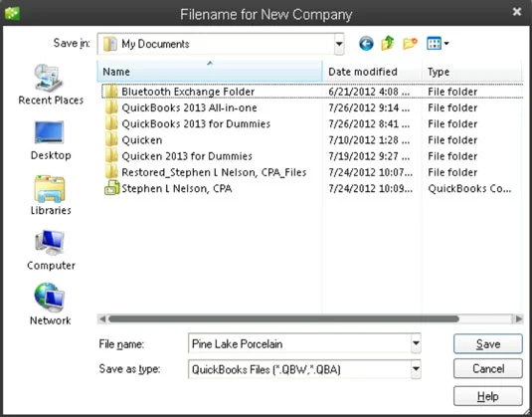Browse the Network location
532x417 pixels.
tap(50, 305)
